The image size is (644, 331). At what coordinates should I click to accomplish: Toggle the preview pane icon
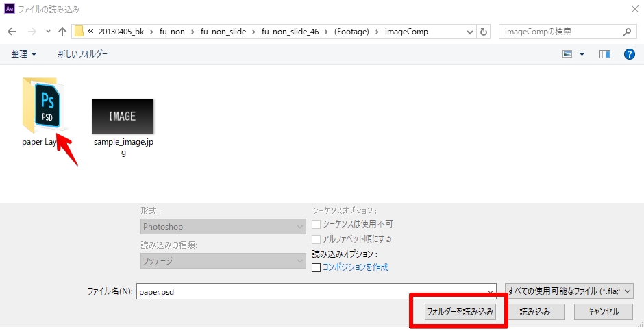click(604, 54)
